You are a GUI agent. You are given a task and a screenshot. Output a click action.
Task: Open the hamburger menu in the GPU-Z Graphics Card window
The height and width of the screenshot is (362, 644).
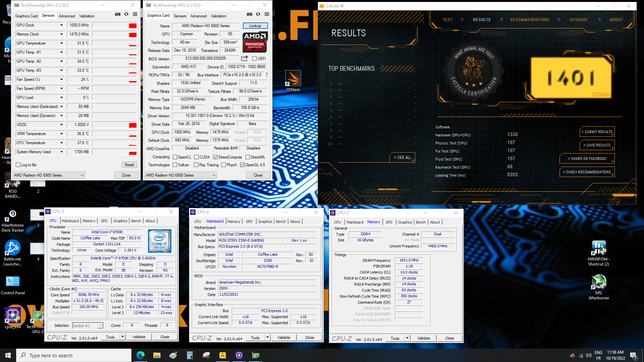point(267,14)
